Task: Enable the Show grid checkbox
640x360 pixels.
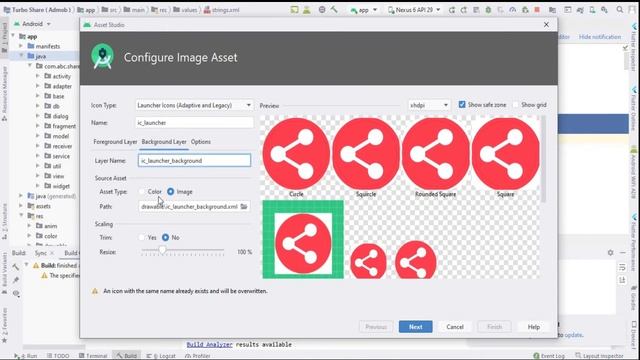Action: coord(516,105)
